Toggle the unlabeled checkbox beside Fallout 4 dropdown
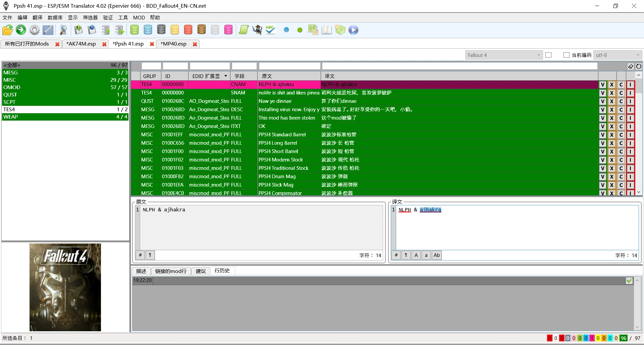The image size is (644, 345). (549, 55)
